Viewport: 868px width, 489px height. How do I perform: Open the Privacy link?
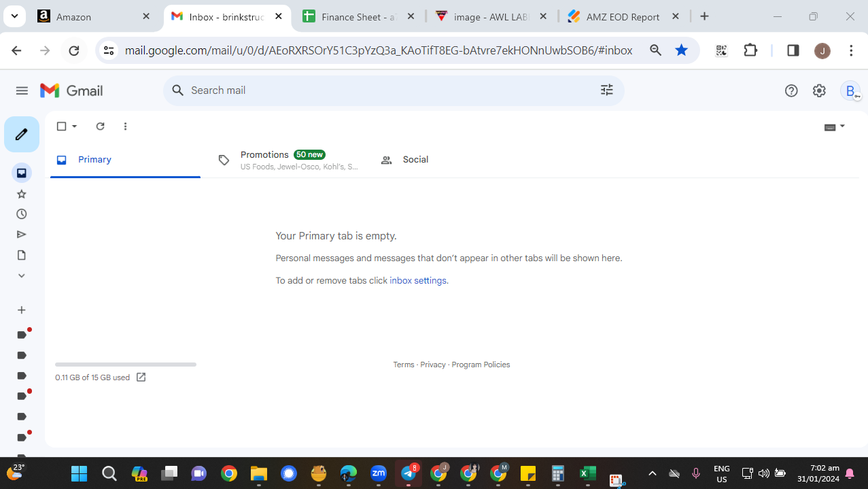(x=433, y=365)
